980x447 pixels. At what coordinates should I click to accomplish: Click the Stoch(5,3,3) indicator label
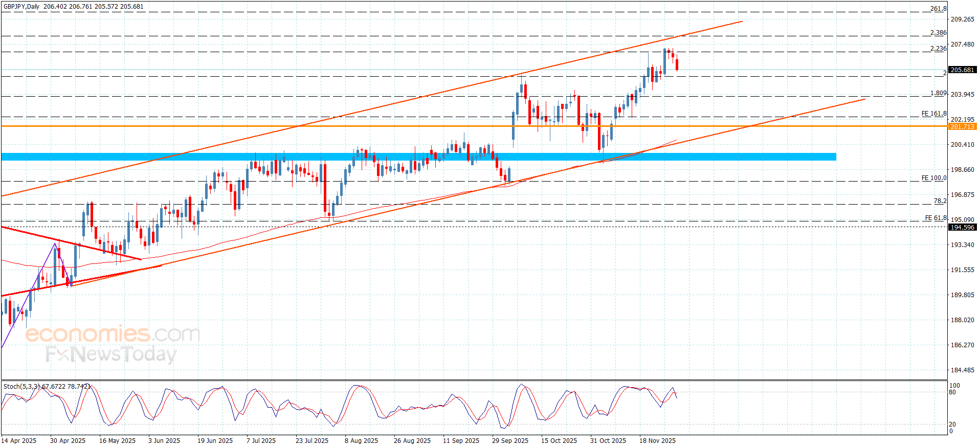(x=21, y=387)
